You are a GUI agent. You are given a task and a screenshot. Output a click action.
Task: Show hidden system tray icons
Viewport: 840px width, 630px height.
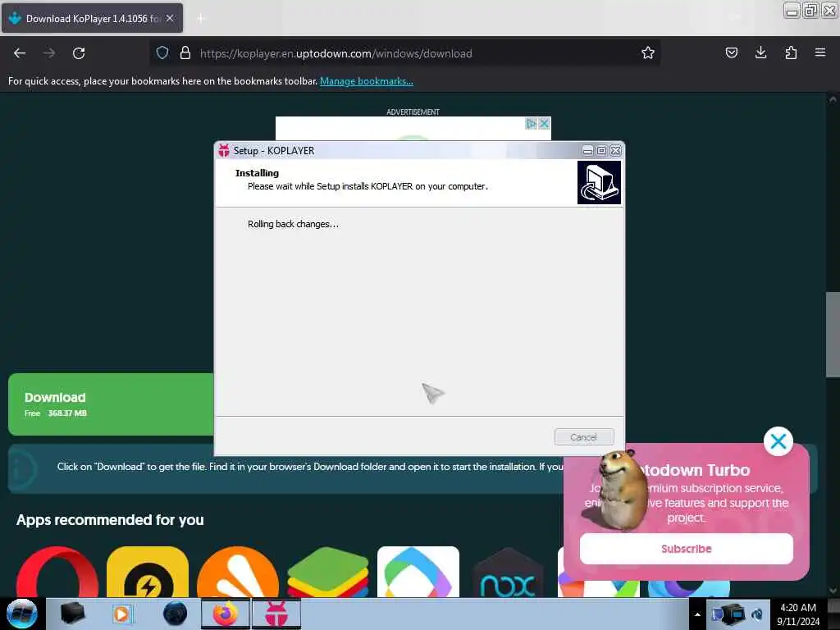coord(697,614)
